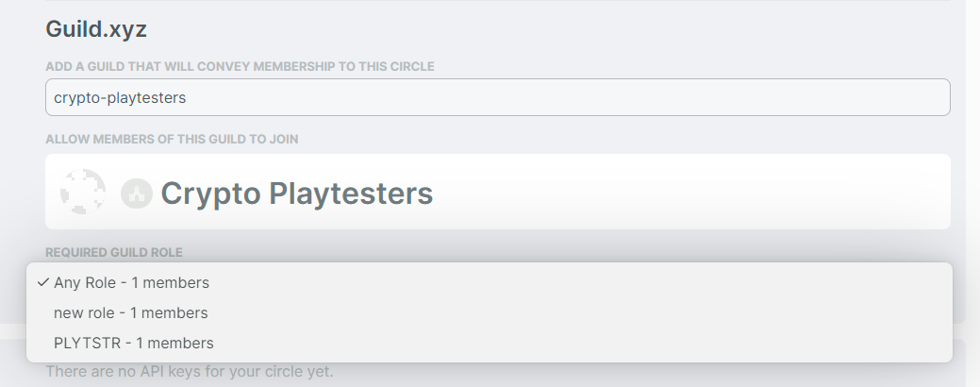
Task: Click the "There are no API keys" message
Action: pyautogui.click(x=189, y=372)
